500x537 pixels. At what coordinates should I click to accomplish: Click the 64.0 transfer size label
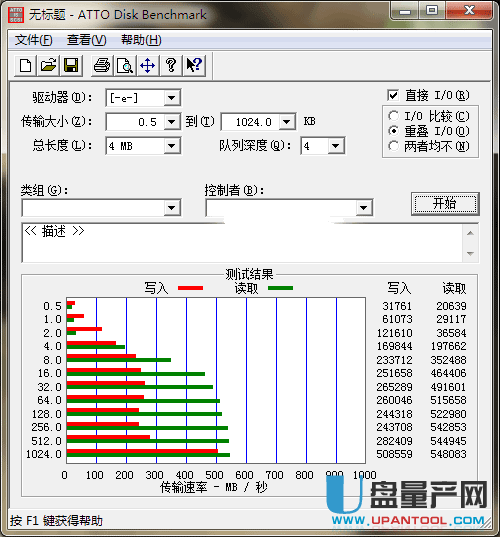coord(49,400)
